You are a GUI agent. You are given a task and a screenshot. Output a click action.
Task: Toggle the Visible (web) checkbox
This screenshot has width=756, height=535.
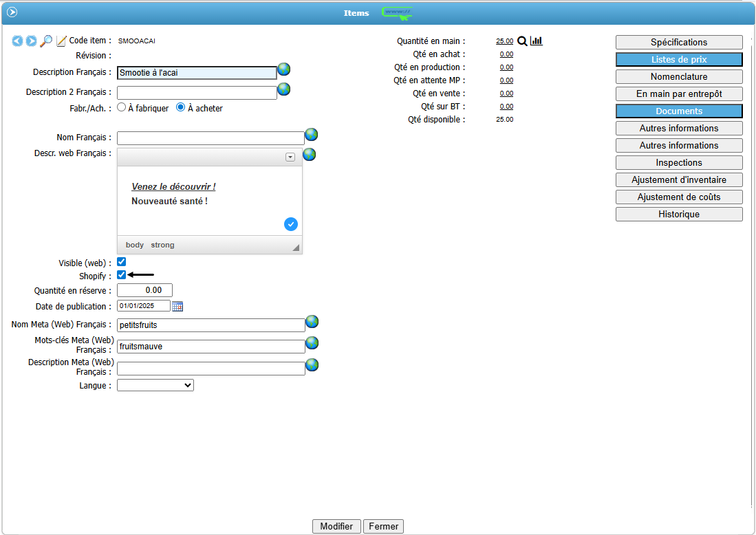(x=122, y=262)
